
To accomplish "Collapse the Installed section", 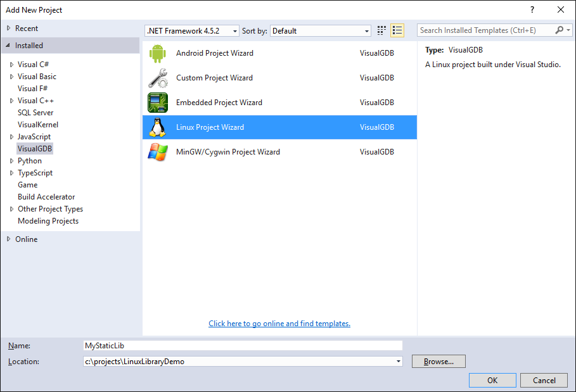I will click(8, 45).
